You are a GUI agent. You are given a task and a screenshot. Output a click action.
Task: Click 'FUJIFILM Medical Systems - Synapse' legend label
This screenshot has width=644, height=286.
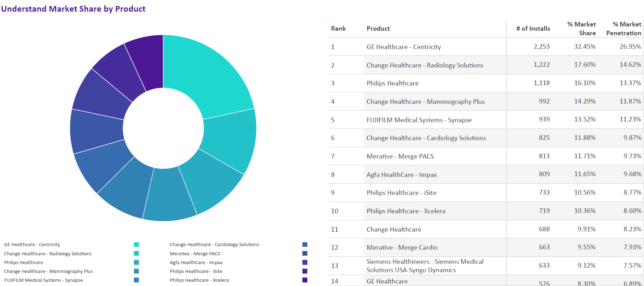pos(43,280)
